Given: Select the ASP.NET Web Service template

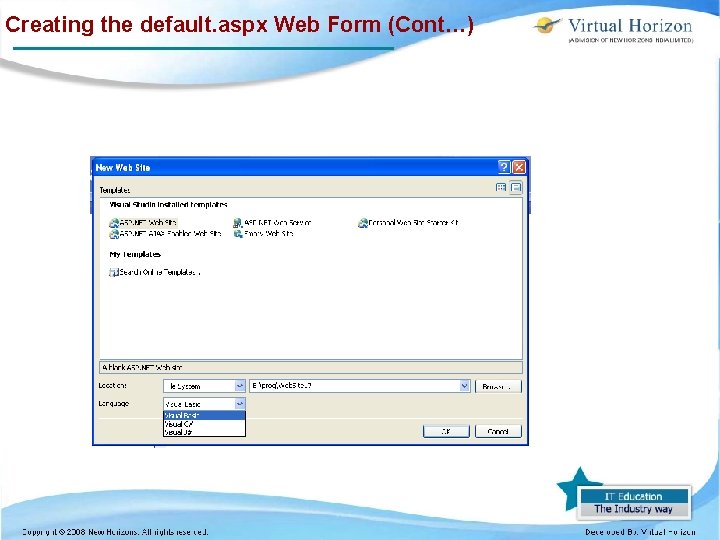Looking at the screenshot, I should tap(272, 223).
